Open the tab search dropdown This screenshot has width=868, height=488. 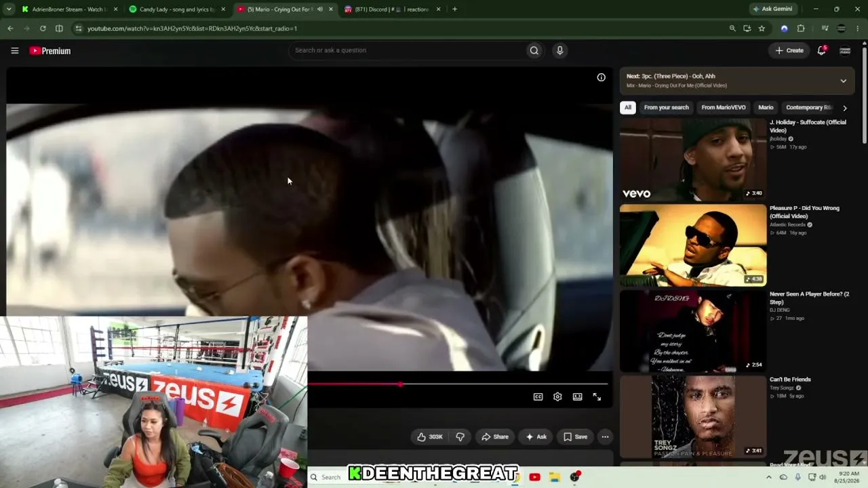(x=9, y=9)
